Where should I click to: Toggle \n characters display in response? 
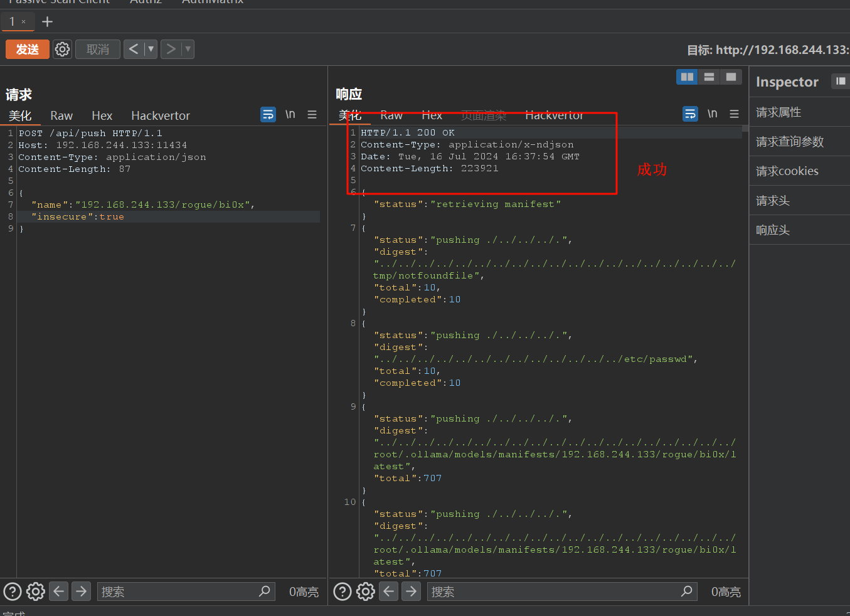[x=713, y=114]
